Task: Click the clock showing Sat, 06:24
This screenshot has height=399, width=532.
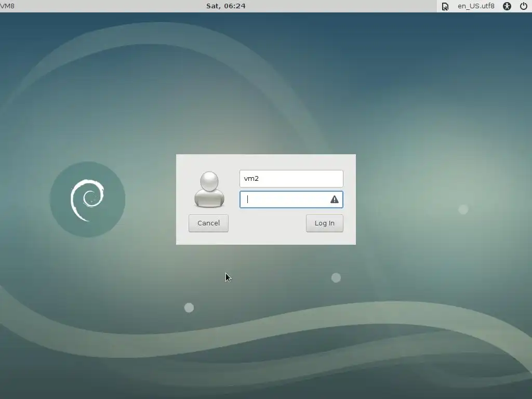Action: 225,6
